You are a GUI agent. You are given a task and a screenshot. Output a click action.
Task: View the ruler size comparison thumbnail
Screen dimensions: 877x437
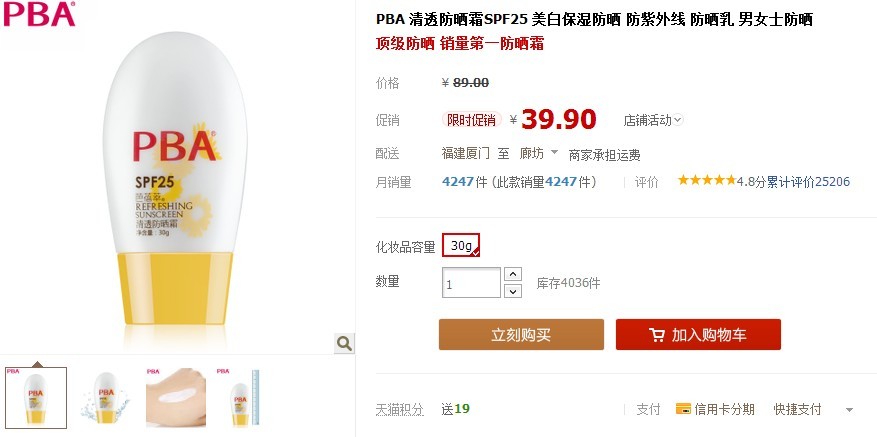click(239, 398)
